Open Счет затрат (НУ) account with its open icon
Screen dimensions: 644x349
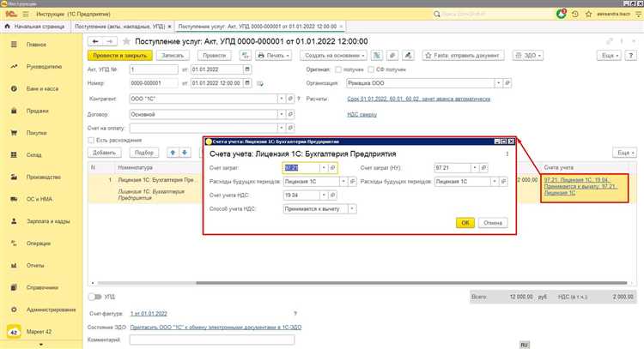pyautogui.click(x=483, y=168)
